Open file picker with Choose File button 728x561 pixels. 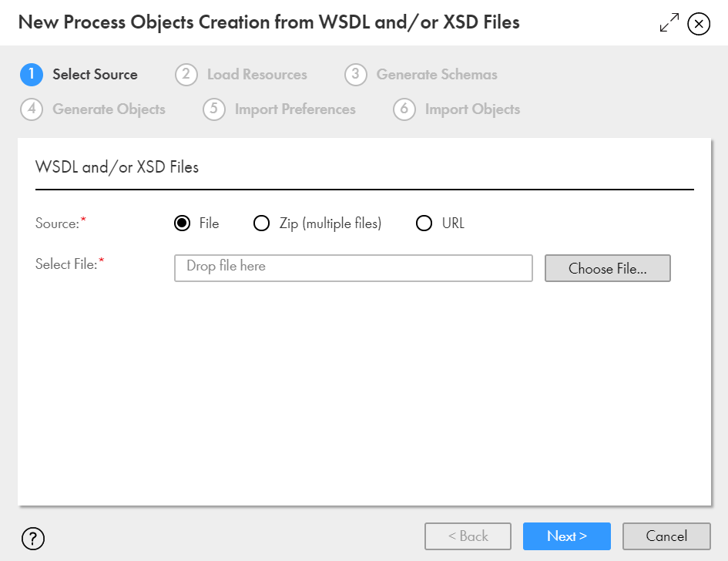pyautogui.click(x=607, y=268)
